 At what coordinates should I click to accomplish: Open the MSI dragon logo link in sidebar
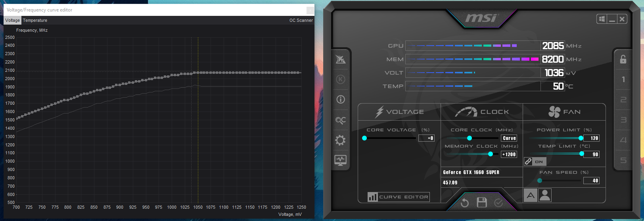point(341,60)
